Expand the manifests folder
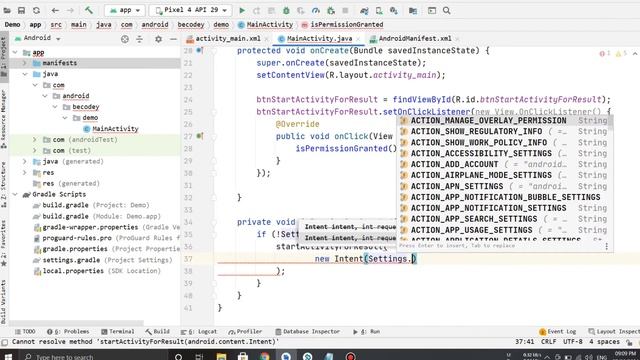This screenshot has height=360, width=640. coord(25,63)
